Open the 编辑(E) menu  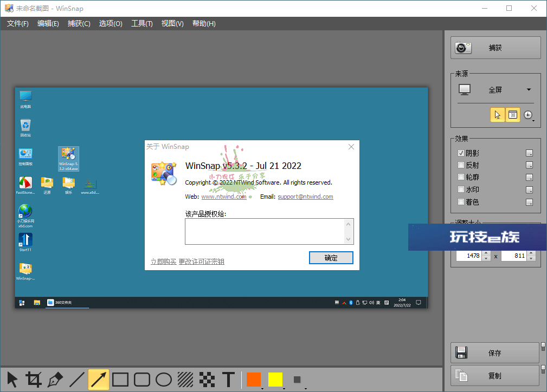click(48, 23)
